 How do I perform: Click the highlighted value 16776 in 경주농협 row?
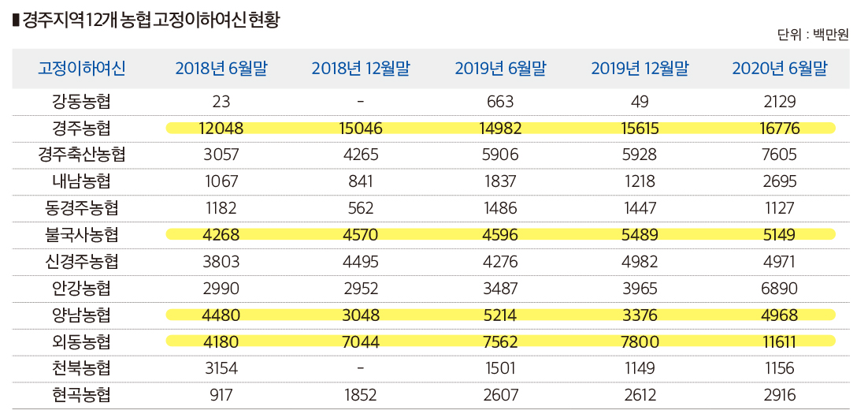pos(780,128)
